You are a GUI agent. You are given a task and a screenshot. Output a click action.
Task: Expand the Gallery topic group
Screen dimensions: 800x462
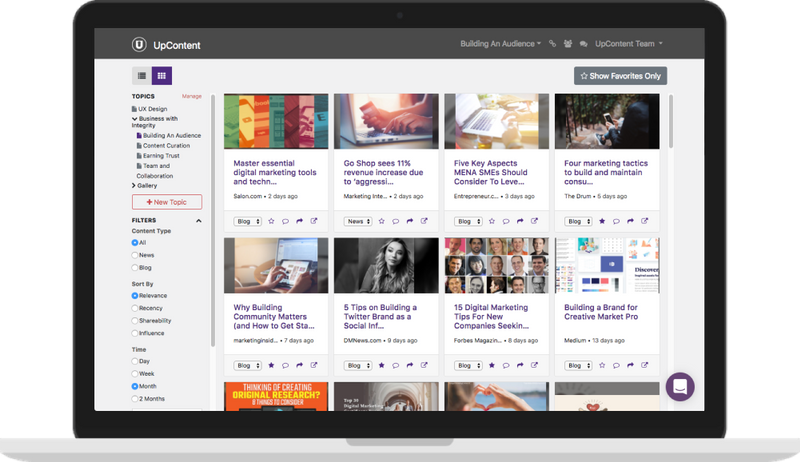point(134,186)
